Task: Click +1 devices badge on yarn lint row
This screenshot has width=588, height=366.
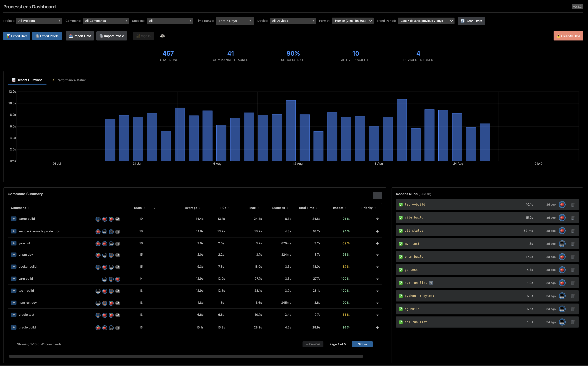Action: [118, 244]
